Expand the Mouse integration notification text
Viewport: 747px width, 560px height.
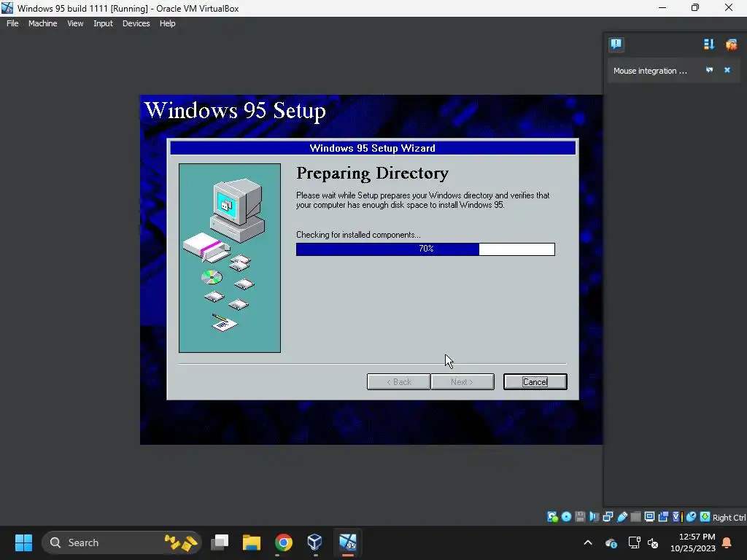point(650,71)
